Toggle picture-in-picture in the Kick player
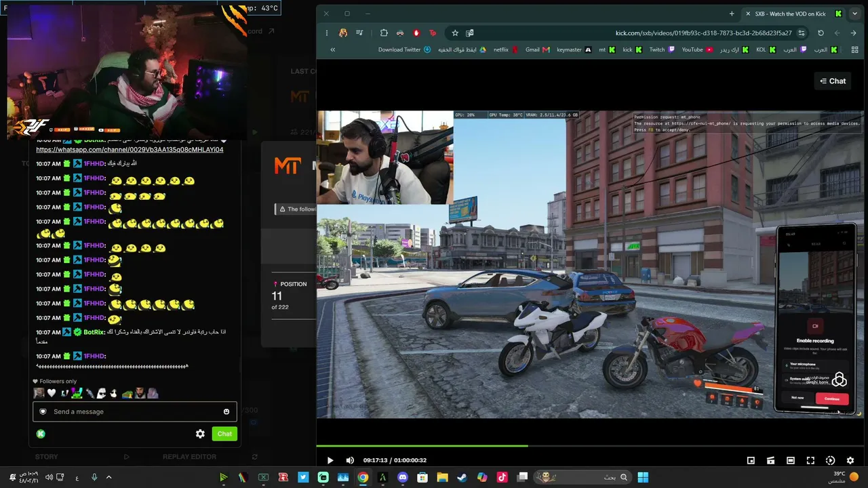Screen dimensions: 868x488 click(751, 460)
